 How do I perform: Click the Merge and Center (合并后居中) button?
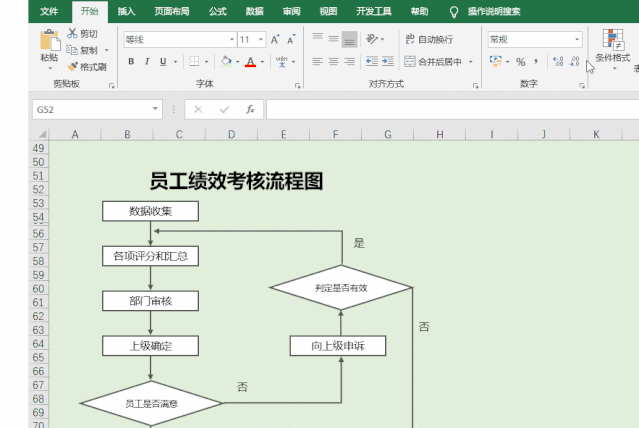(x=439, y=62)
